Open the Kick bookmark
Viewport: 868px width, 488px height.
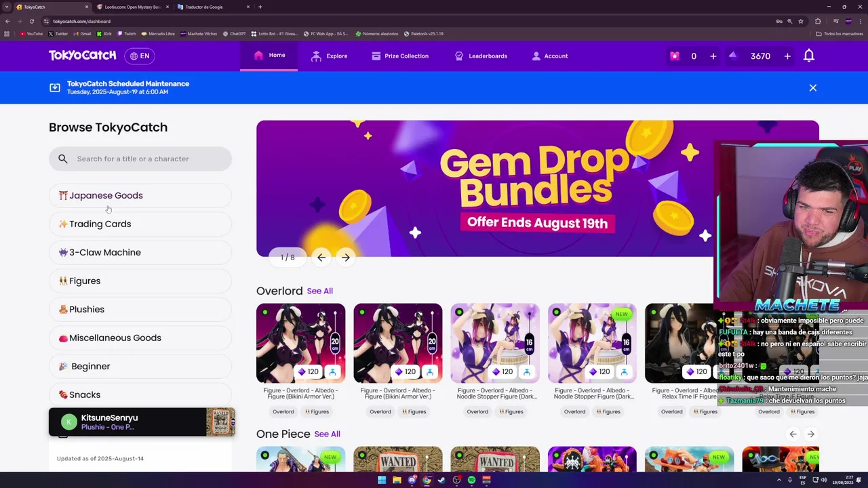pos(104,33)
